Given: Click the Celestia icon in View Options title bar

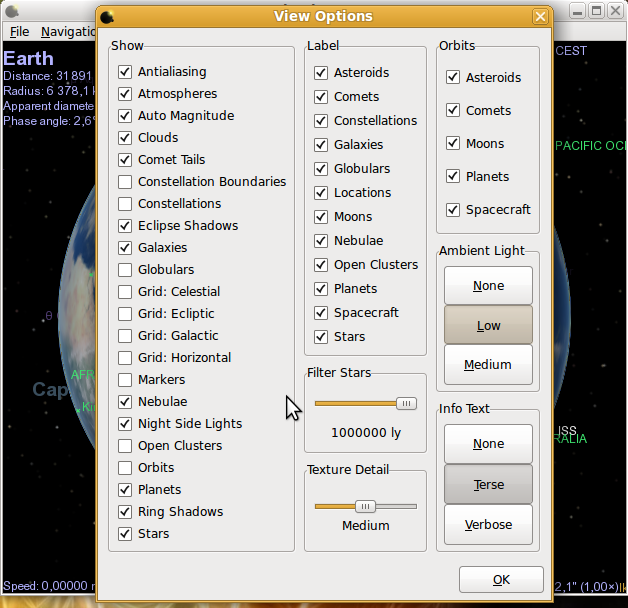Looking at the screenshot, I should pyautogui.click(x=107, y=17).
